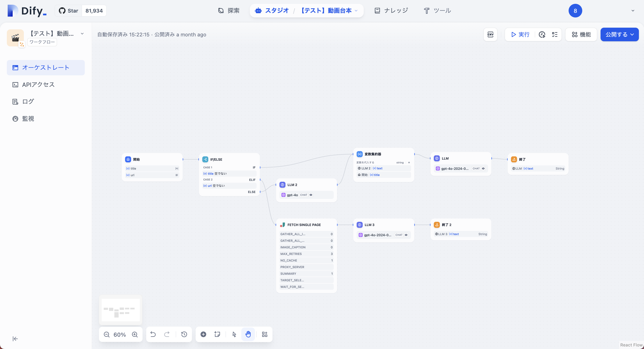Click the 実行 run button

coord(520,34)
